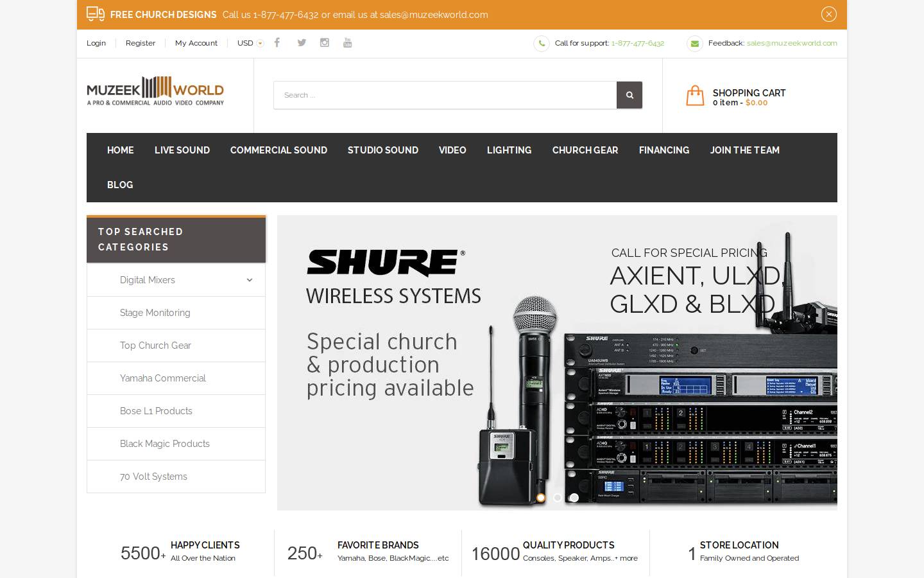Open the Lighting menu
This screenshot has width=924, height=578.
pos(509,150)
